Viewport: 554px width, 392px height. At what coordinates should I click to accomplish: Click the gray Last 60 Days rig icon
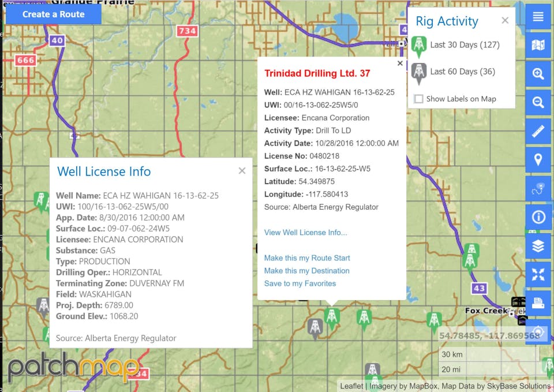(419, 73)
